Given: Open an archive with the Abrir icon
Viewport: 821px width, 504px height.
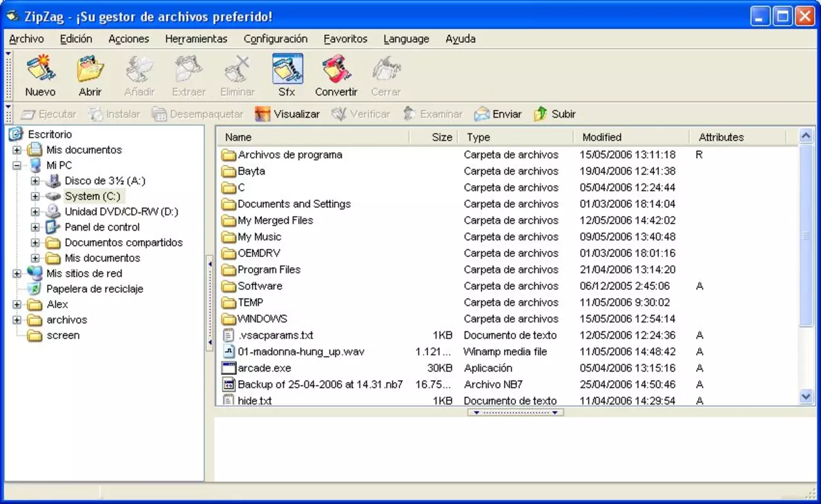Looking at the screenshot, I should pyautogui.click(x=90, y=69).
